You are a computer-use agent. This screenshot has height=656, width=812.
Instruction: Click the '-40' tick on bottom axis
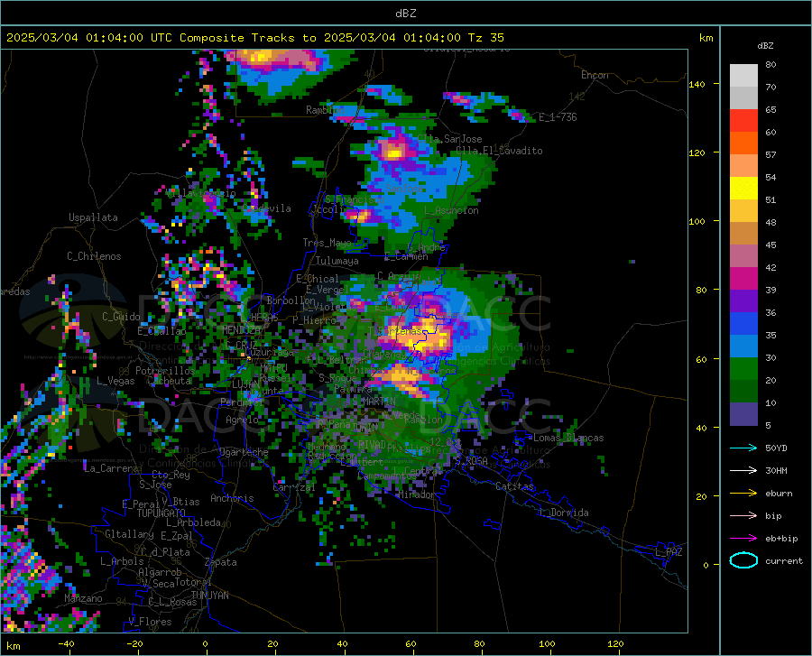click(66, 644)
